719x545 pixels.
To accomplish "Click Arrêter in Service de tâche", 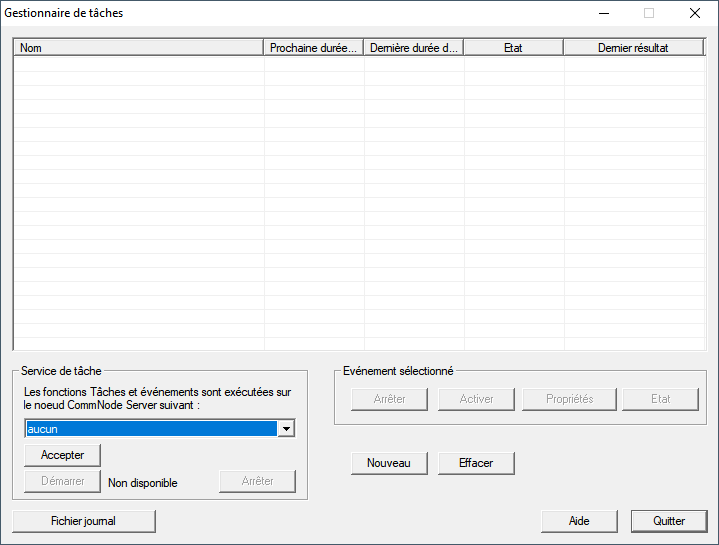I will coord(257,482).
